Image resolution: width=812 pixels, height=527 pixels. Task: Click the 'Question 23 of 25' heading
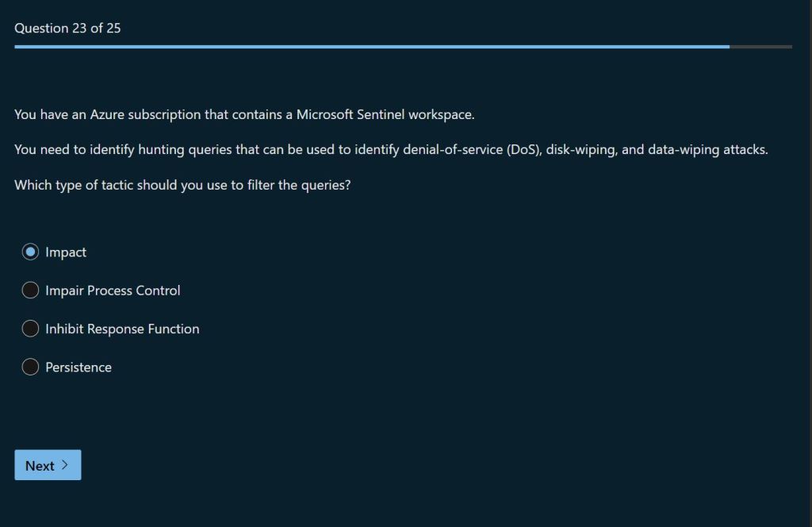point(67,29)
